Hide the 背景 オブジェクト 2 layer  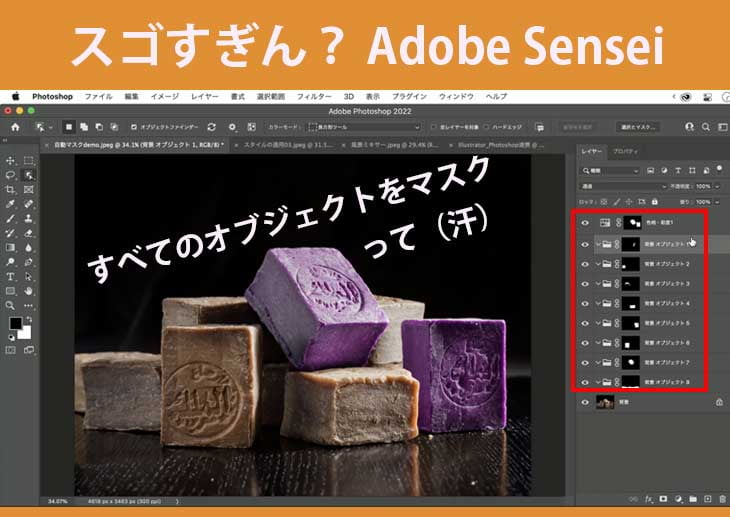click(x=585, y=264)
